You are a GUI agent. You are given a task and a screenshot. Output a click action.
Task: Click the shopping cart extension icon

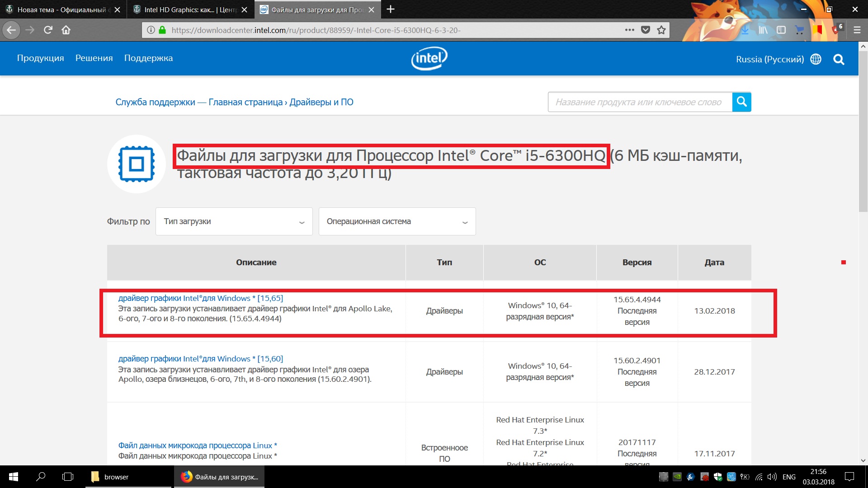pyautogui.click(x=799, y=30)
